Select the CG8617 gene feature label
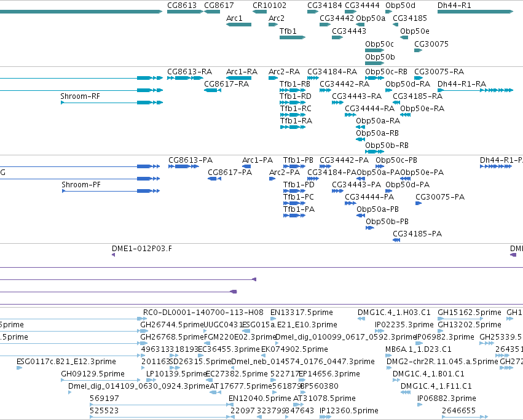This screenshot has height=420, width=523. pos(219,6)
